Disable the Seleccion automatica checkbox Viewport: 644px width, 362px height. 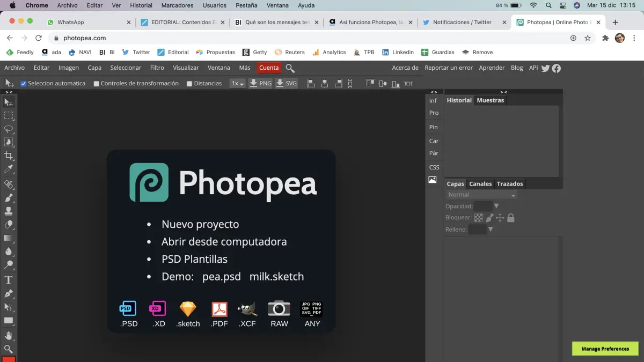coord(24,84)
